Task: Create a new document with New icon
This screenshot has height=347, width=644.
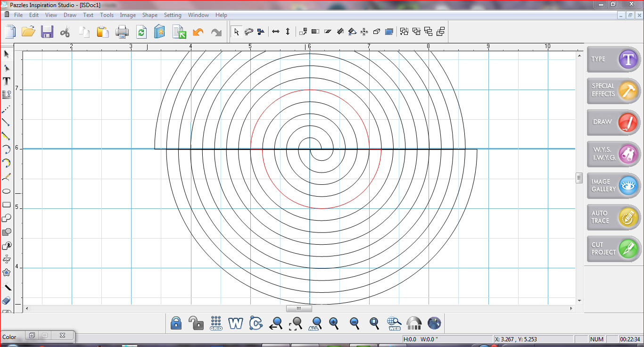Action: coord(10,32)
